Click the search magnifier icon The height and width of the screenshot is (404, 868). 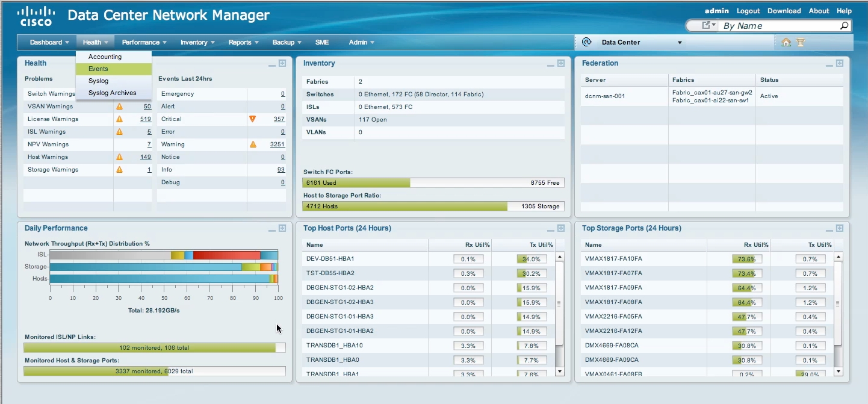pyautogui.click(x=844, y=26)
